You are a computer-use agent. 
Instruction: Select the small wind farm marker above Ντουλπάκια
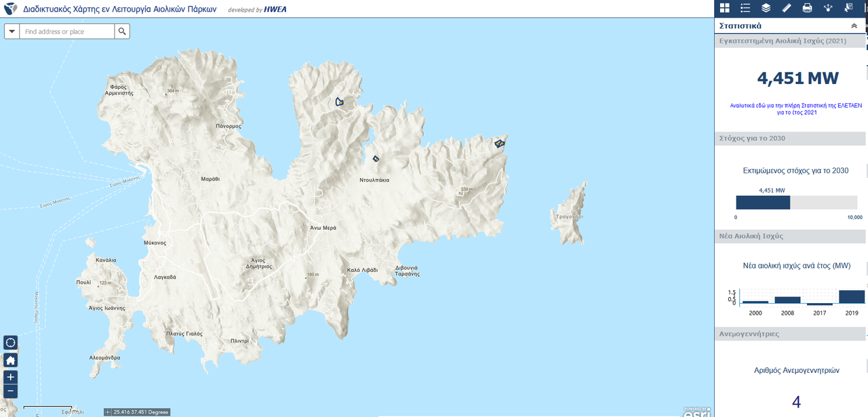376,159
